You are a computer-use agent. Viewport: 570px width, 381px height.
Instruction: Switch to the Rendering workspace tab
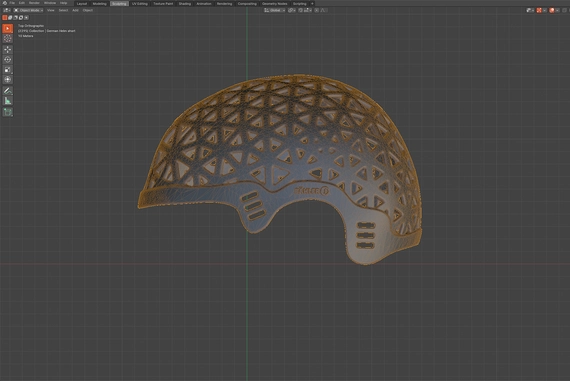224,4
